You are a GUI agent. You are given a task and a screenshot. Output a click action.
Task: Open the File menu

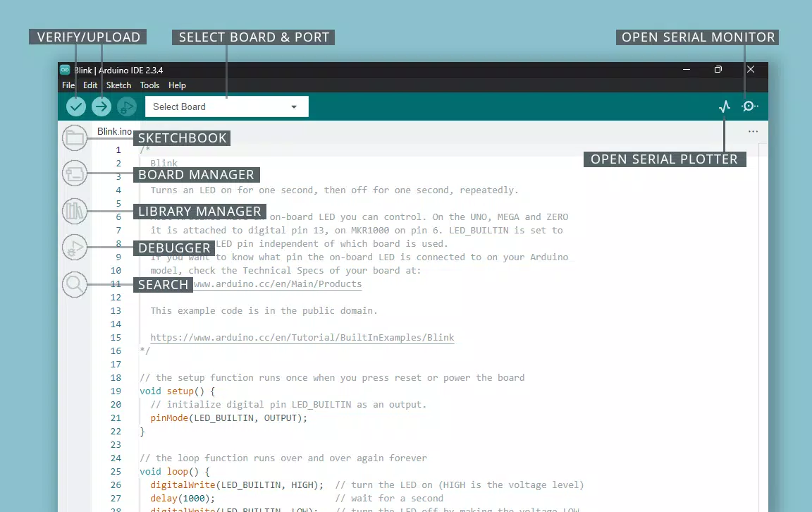click(x=68, y=85)
